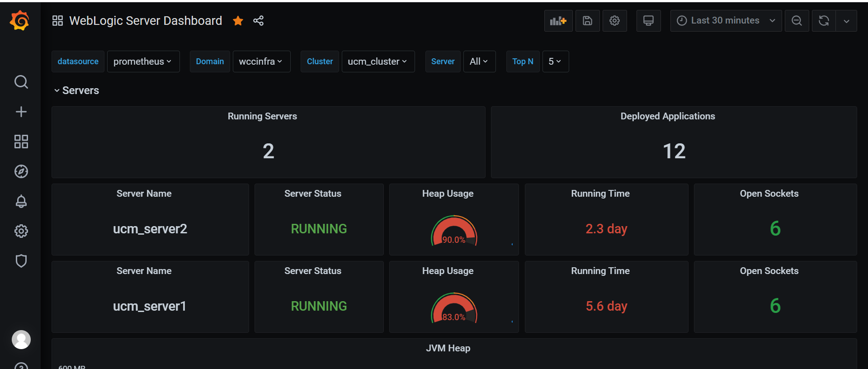Click the Domain variable label
This screenshot has height=369, width=868.
click(x=210, y=61)
